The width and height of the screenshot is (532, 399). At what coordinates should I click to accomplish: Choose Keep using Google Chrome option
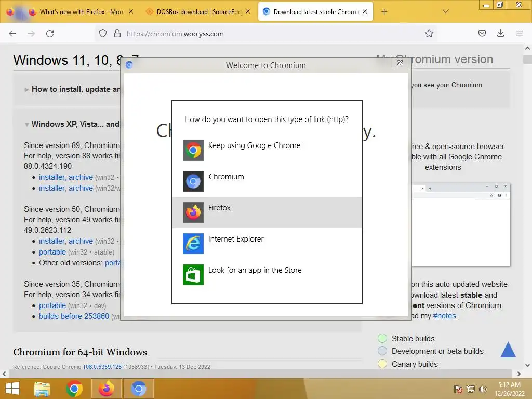[x=267, y=150]
